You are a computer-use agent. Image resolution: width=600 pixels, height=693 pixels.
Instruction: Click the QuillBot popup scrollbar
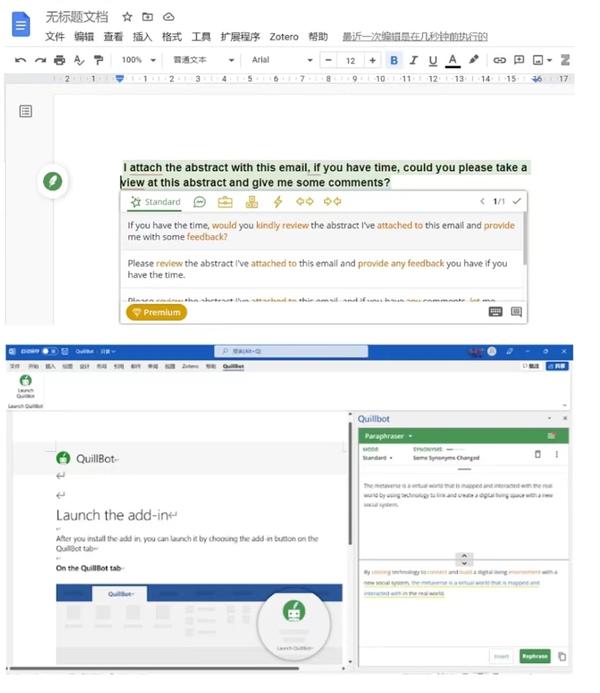coord(525,239)
